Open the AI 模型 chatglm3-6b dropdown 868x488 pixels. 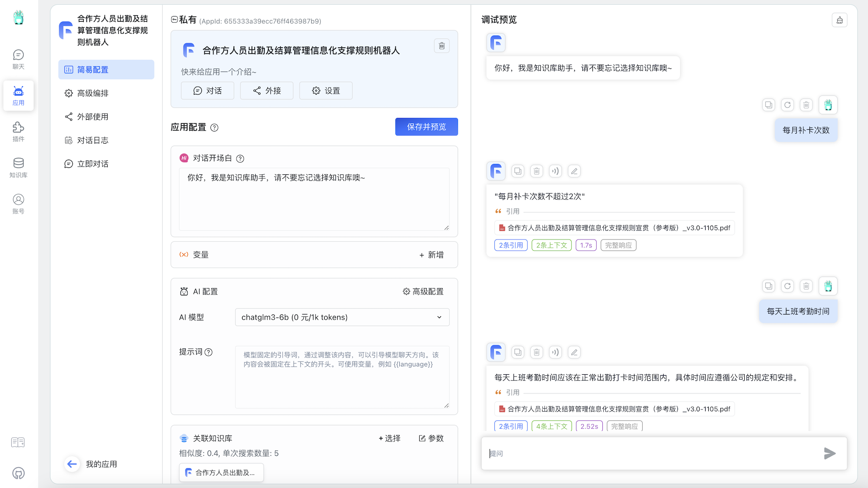[342, 317]
